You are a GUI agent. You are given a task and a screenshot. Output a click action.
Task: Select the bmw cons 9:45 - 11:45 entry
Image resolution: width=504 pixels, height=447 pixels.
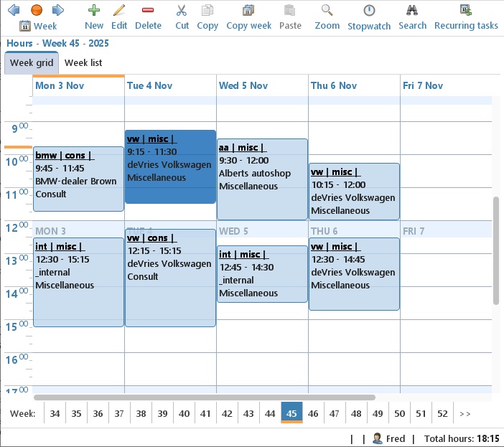[78, 179]
